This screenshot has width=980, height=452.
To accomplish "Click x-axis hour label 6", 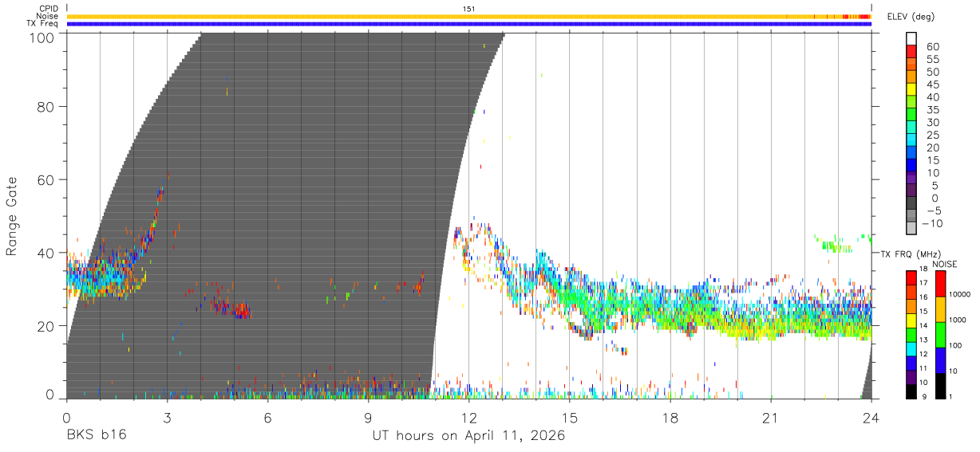I will (267, 417).
